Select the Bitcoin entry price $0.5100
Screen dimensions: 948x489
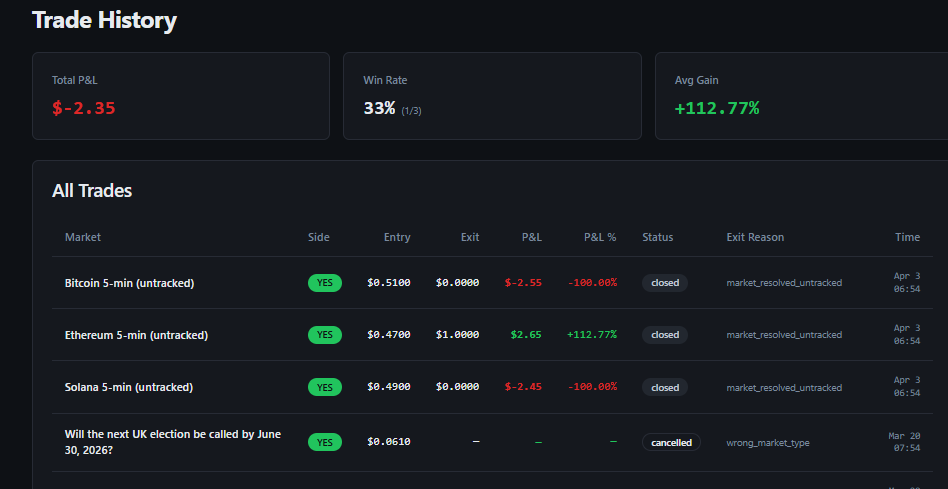click(389, 283)
